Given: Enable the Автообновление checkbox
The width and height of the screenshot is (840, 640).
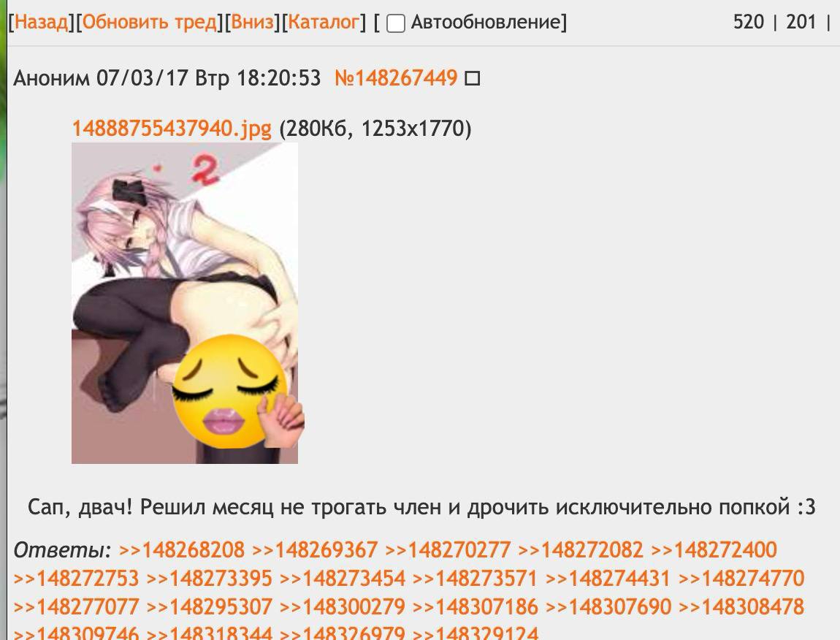Looking at the screenshot, I should (395, 23).
